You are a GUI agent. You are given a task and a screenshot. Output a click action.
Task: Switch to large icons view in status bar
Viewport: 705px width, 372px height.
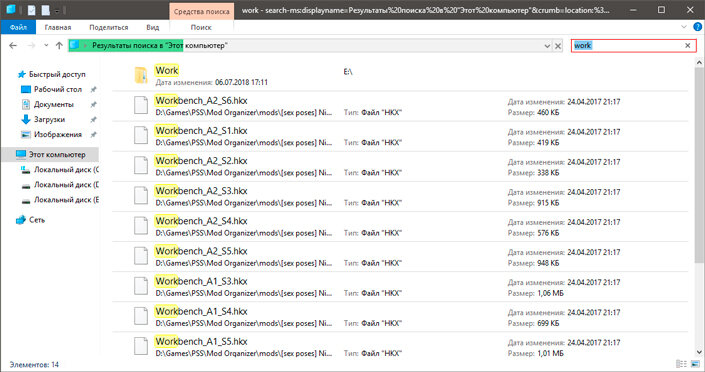click(695, 364)
